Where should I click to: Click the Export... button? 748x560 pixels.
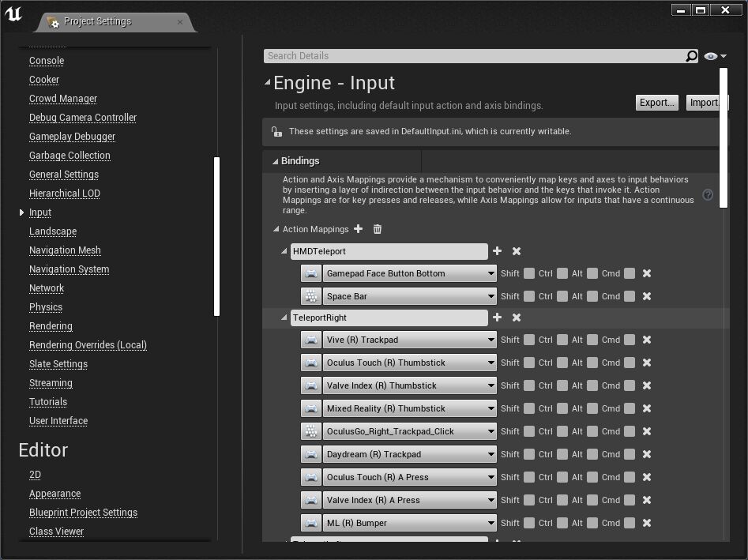[x=657, y=103]
